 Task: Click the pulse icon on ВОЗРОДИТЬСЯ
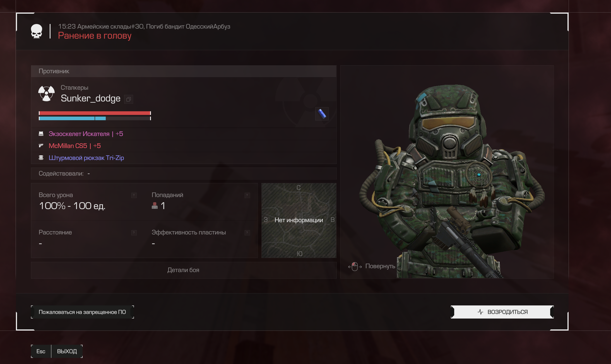point(480,312)
